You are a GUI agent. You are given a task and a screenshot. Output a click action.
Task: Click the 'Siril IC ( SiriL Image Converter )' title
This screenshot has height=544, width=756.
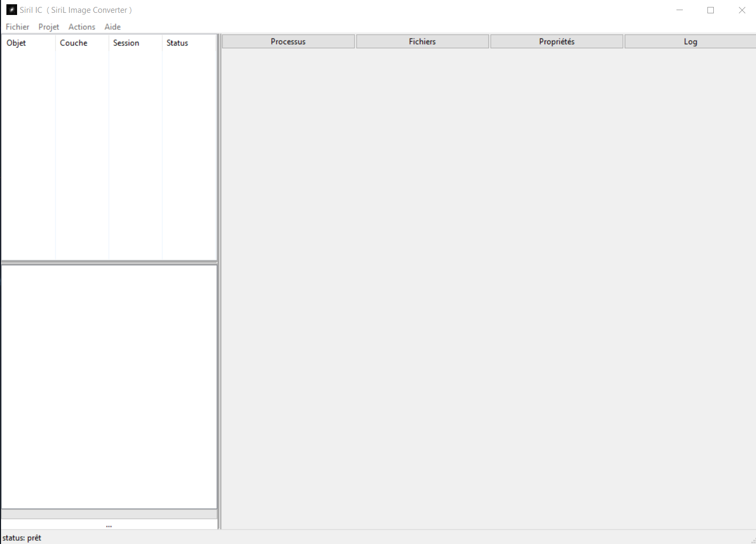pos(76,10)
